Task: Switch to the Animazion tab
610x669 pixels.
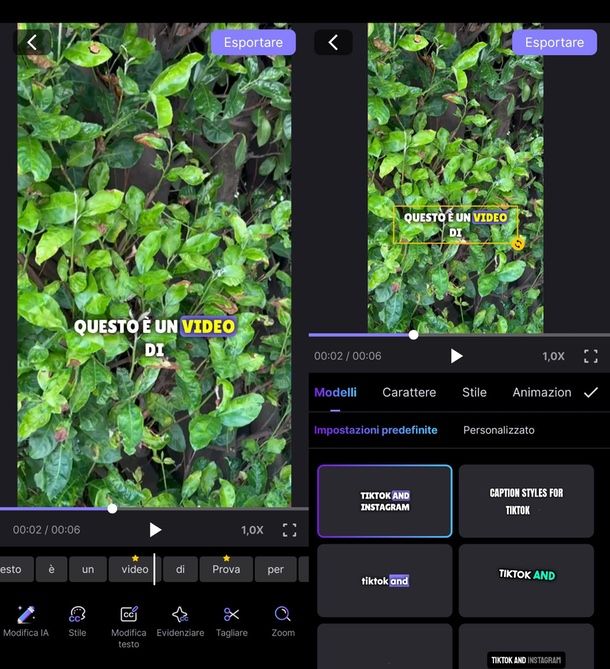Action: [x=542, y=393]
